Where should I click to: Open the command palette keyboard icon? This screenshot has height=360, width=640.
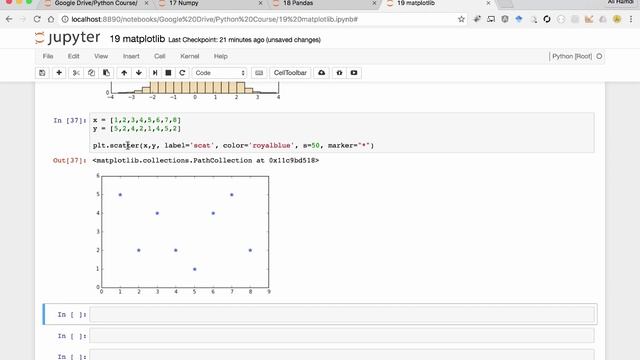259,73
